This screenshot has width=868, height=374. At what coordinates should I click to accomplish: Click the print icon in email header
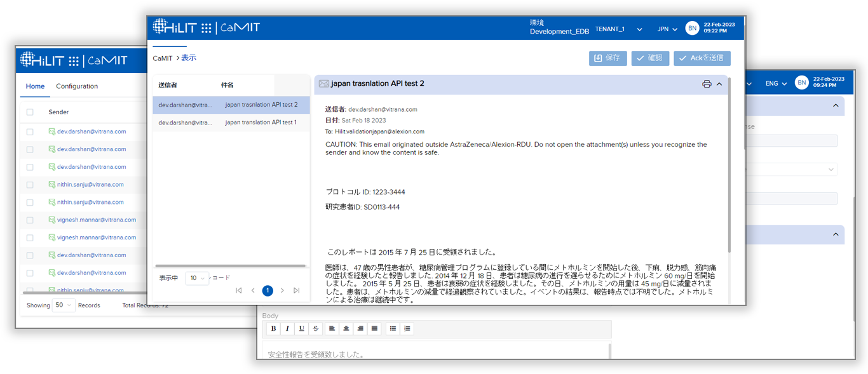click(707, 84)
